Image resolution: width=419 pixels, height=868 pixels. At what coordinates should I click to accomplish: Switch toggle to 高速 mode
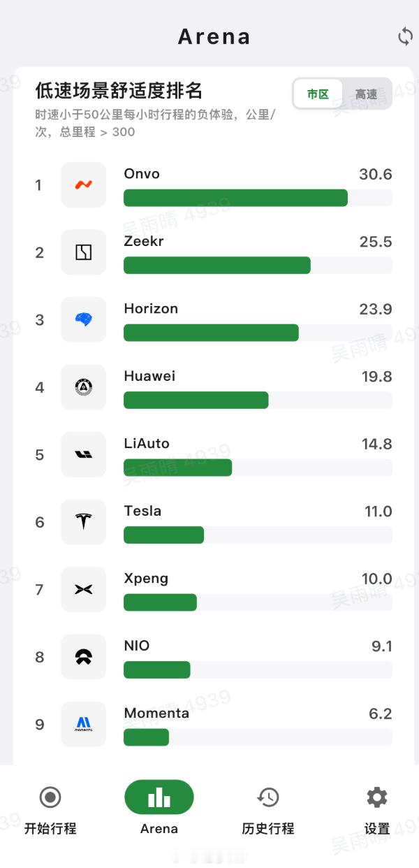click(x=366, y=94)
